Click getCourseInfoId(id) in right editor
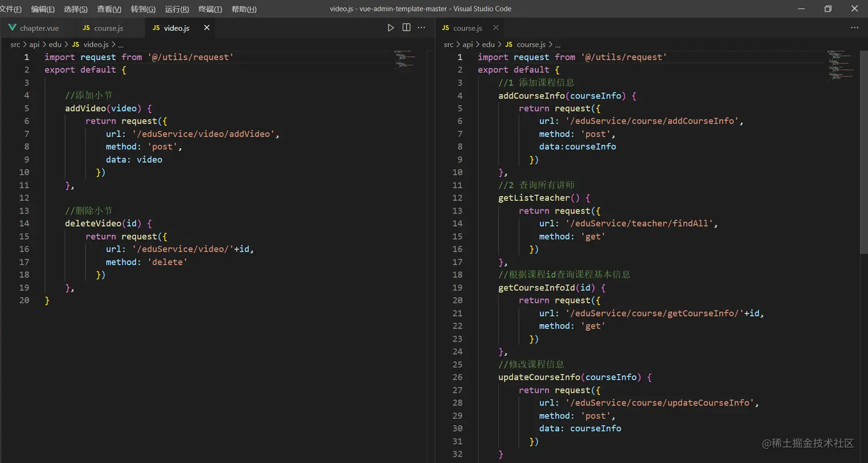The image size is (868, 463). pyautogui.click(x=547, y=287)
